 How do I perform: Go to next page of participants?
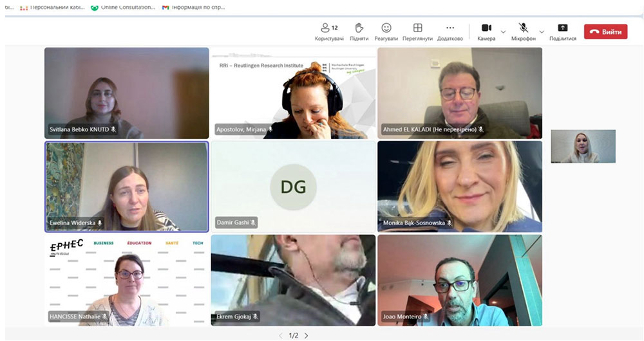point(307,335)
